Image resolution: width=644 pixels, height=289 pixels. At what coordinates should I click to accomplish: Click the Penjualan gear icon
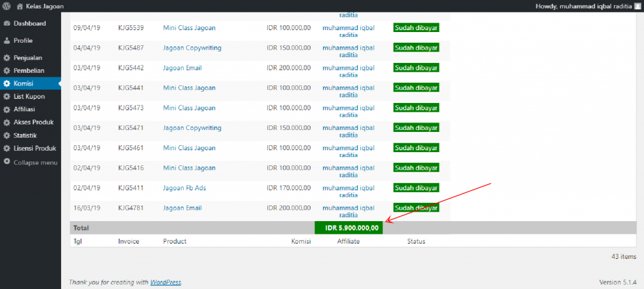(6, 58)
